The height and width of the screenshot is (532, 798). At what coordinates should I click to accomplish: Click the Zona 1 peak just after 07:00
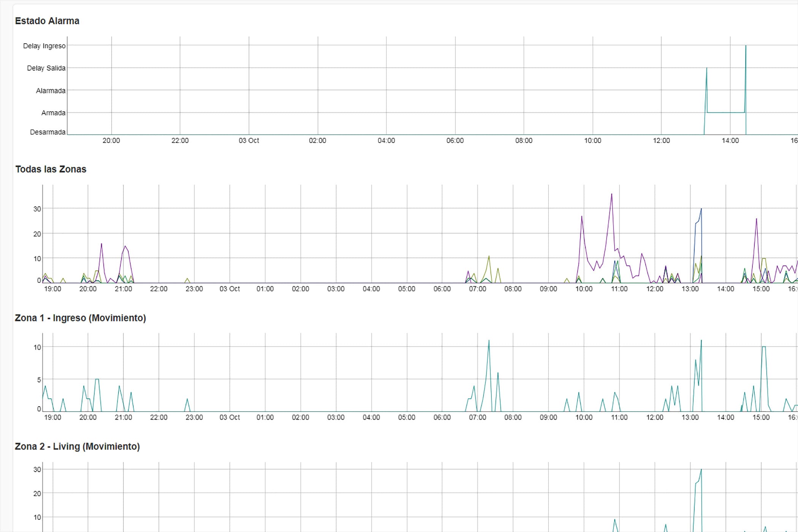(489, 341)
